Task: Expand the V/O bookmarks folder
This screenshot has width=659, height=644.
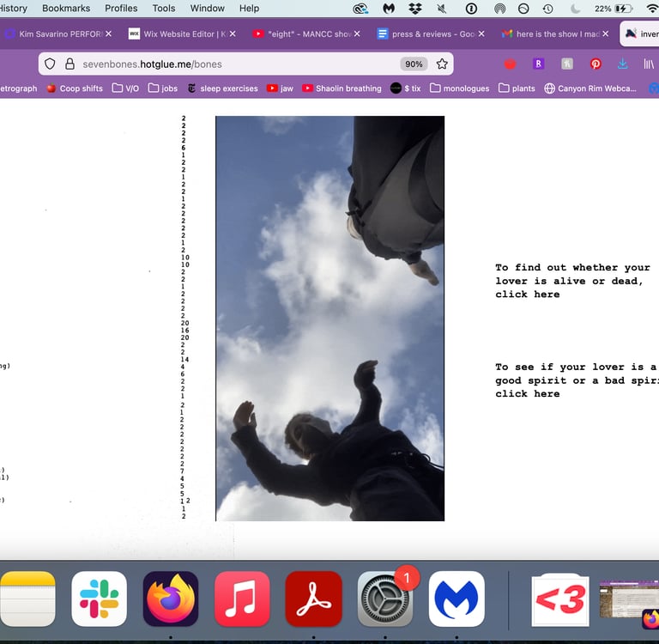Action: 125,88
